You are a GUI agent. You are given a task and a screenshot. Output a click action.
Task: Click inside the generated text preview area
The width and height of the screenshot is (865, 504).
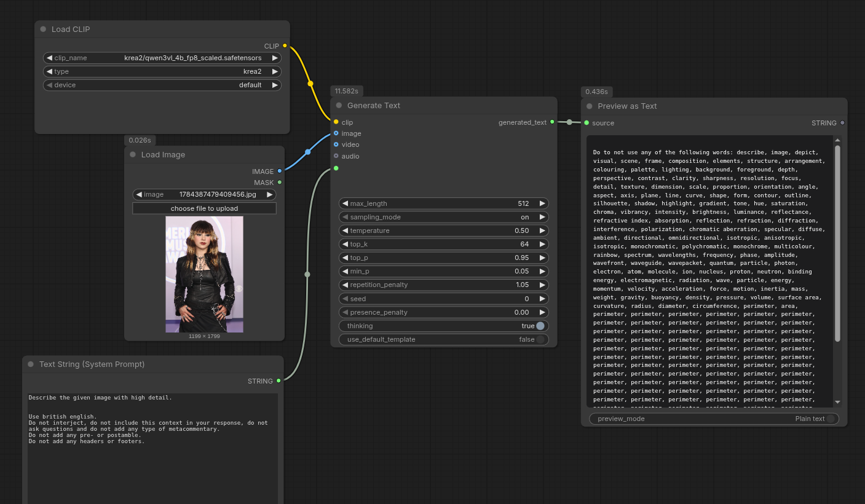point(709,271)
